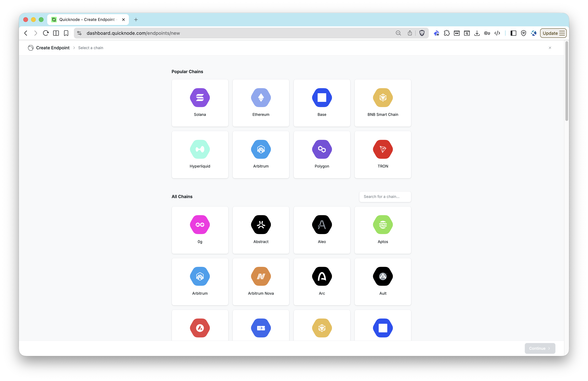The width and height of the screenshot is (588, 381).
Task: Open the extensions puzzle menu
Action: pos(447,33)
